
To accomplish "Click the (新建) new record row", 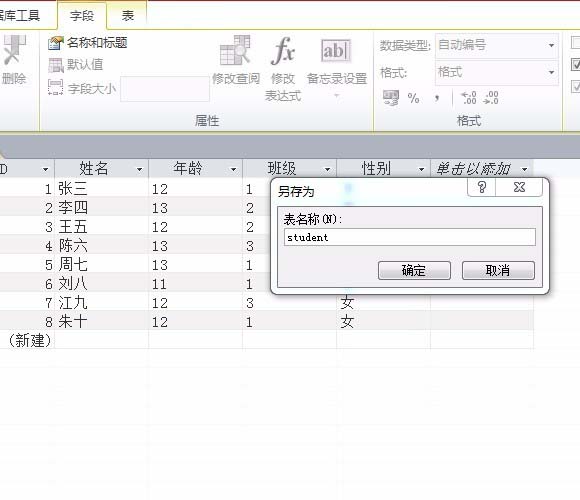I will pyautogui.click(x=266, y=341).
